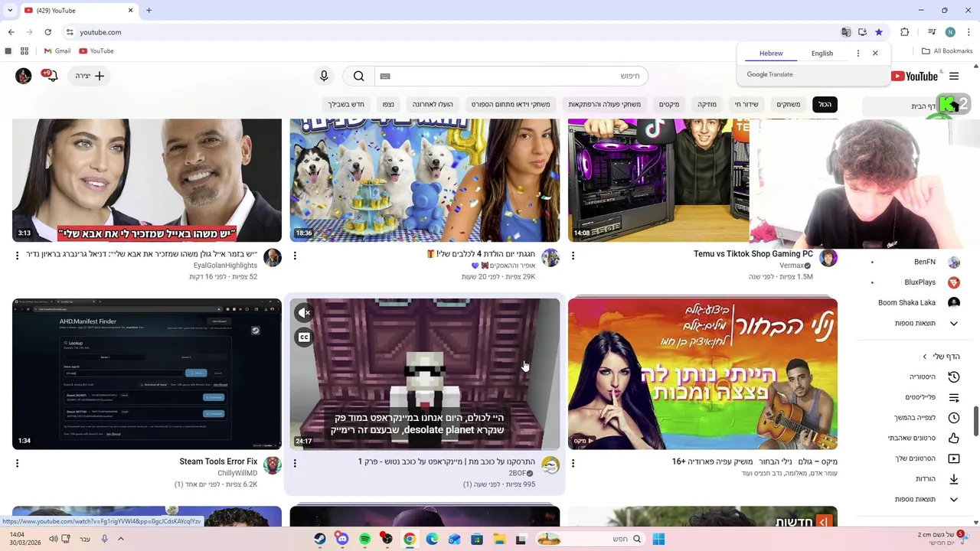Screen dimensions: 980x551
Task: Click the Create 'יצירה' button
Action: coord(90,76)
